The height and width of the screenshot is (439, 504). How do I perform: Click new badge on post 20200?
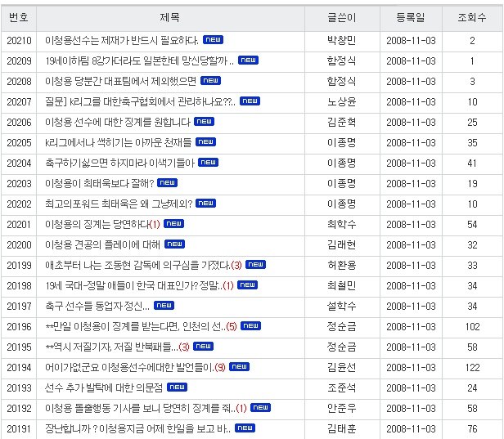click(174, 244)
